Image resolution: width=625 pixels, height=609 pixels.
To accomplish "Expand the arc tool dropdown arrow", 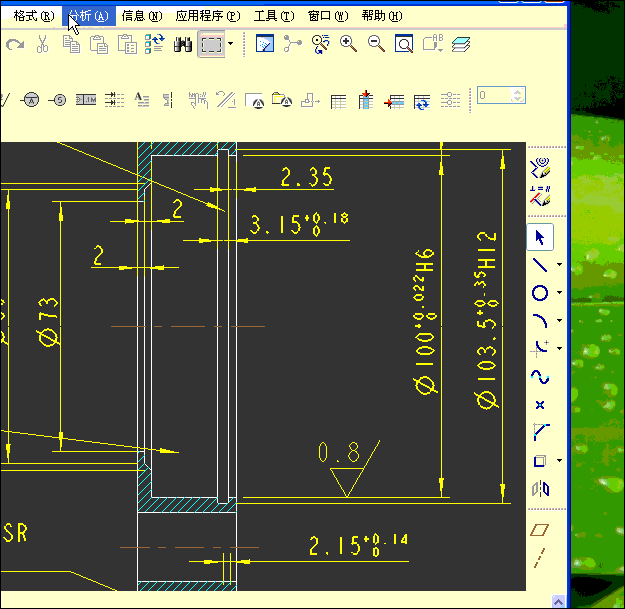I will click(560, 320).
